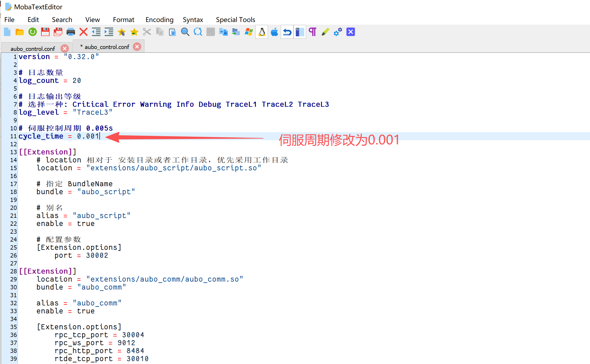Image resolution: width=590 pixels, height=364 pixels.
Task: Open the Special Tools menu
Action: tap(235, 20)
